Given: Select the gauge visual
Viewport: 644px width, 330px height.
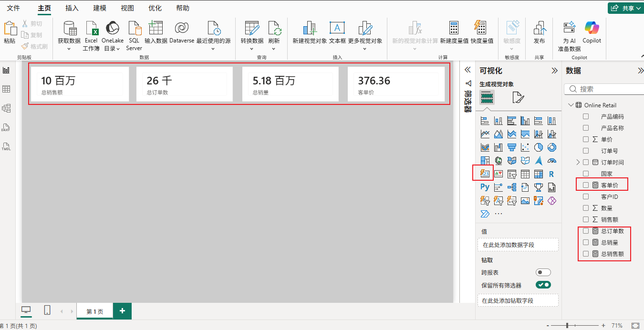Looking at the screenshot, I should [x=552, y=161].
